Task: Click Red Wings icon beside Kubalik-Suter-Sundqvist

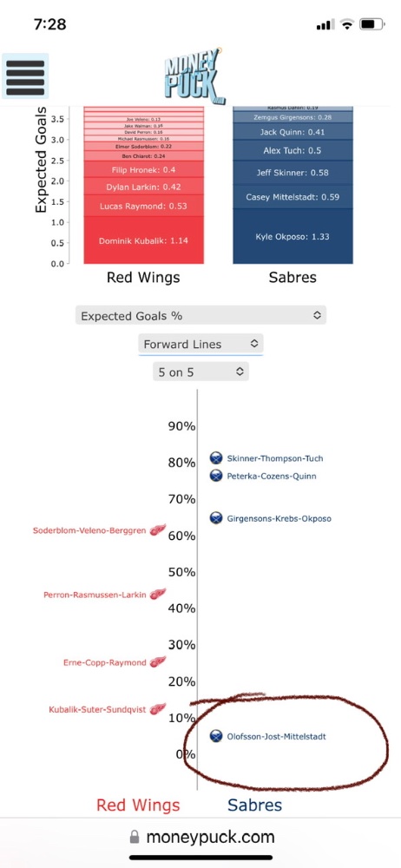Action: pyautogui.click(x=159, y=708)
